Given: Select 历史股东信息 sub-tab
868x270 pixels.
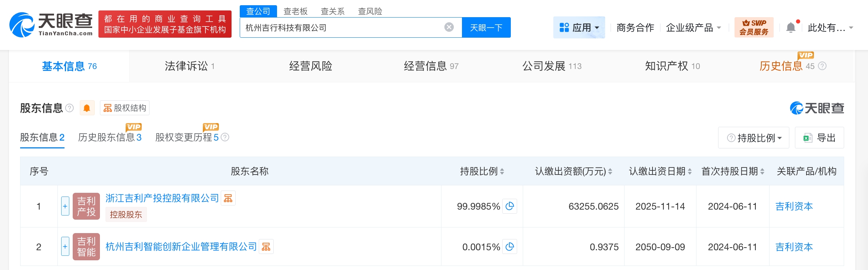Looking at the screenshot, I should tap(110, 138).
